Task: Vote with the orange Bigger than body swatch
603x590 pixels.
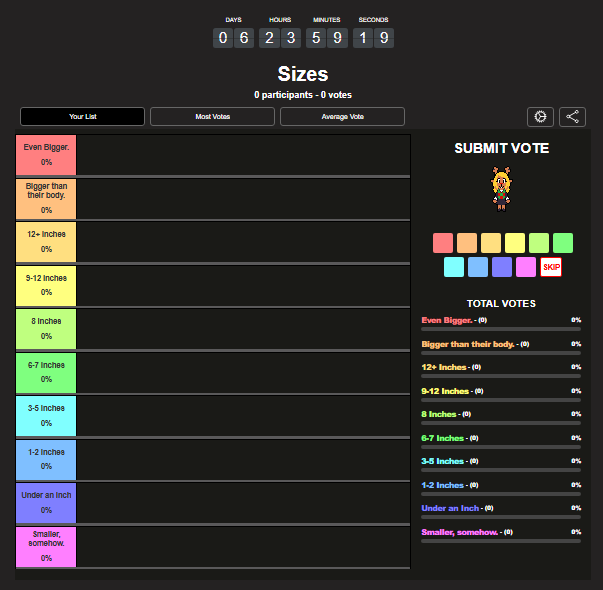Action: pyautogui.click(x=467, y=243)
